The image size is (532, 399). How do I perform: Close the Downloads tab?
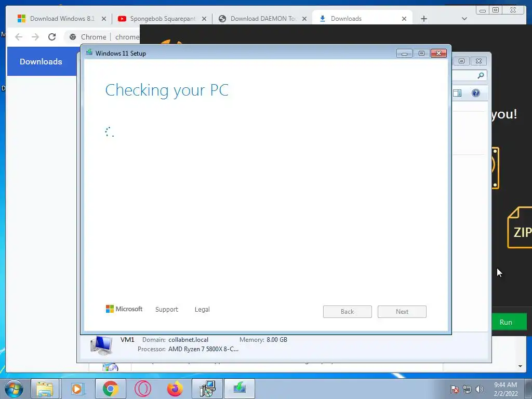(x=404, y=19)
